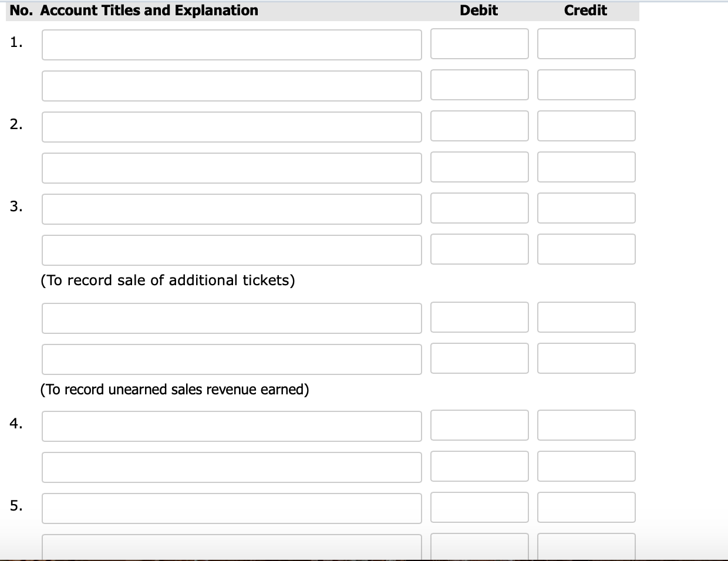Click 'Account Titles and Explanation' column header
Viewport: 728px width, 561px height.
pos(149,11)
